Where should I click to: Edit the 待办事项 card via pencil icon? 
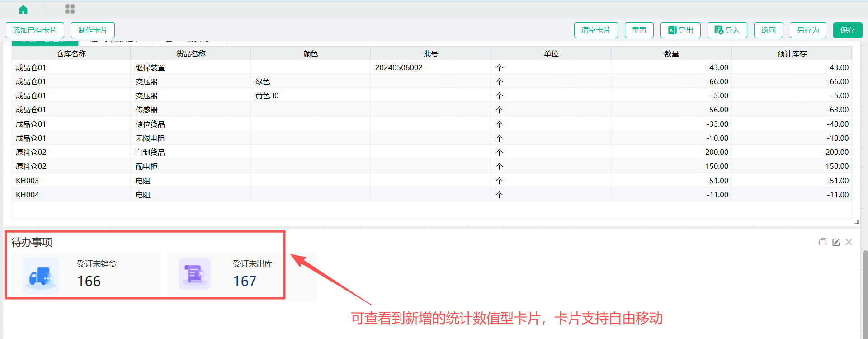836,242
